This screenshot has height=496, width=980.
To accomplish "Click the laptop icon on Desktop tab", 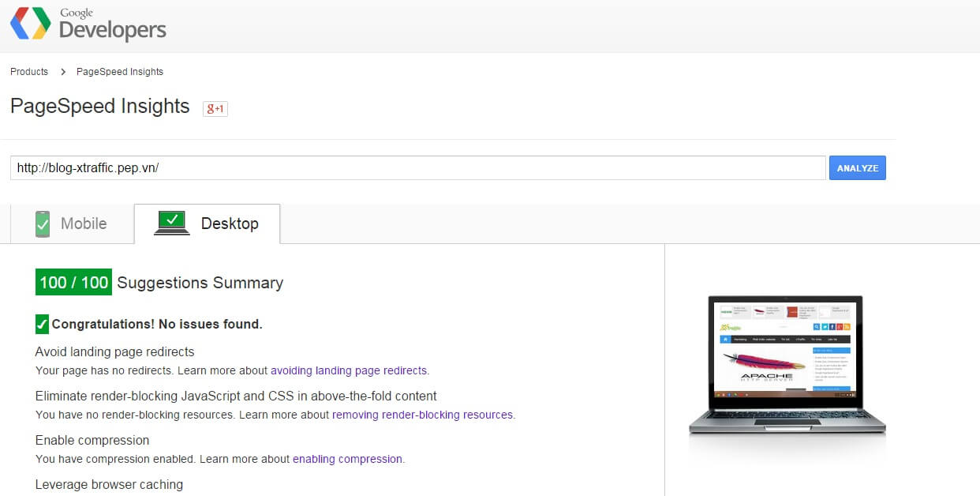I will (171, 223).
